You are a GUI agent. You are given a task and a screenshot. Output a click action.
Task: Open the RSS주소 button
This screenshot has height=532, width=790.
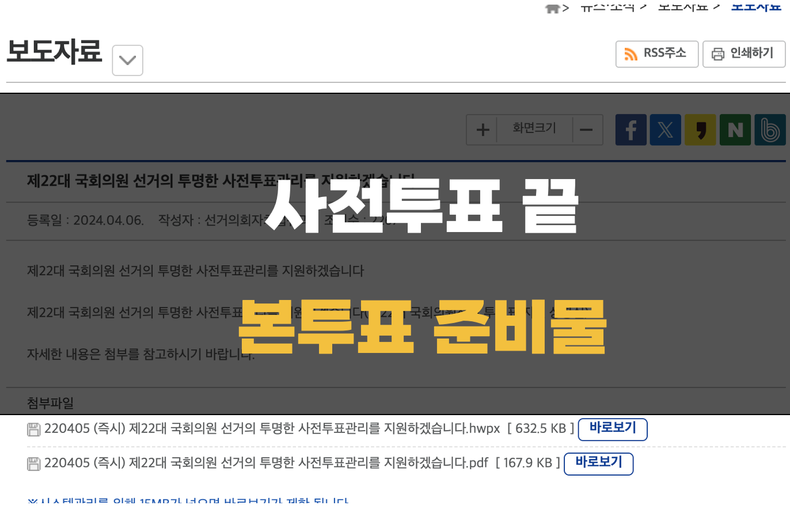[x=657, y=54]
